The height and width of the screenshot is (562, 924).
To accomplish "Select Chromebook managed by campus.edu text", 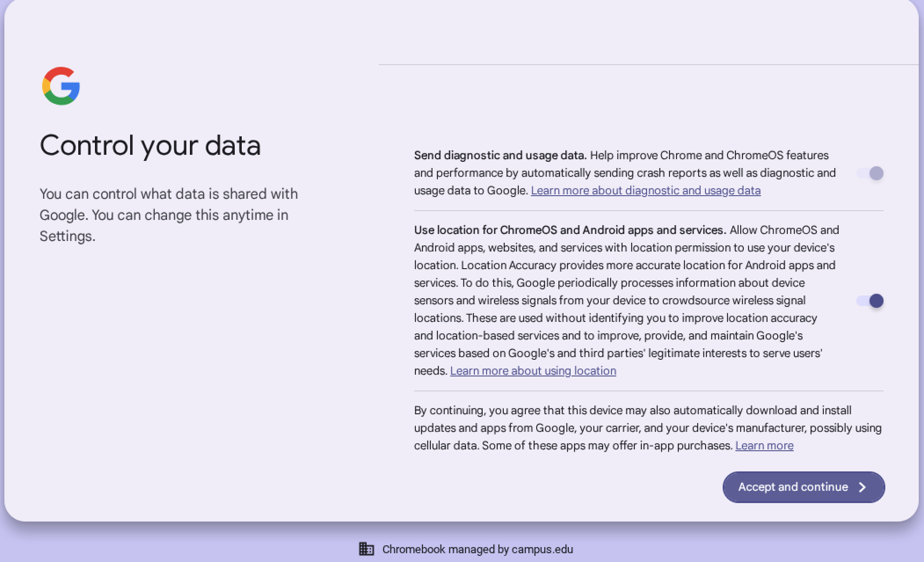I will click(x=478, y=549).
